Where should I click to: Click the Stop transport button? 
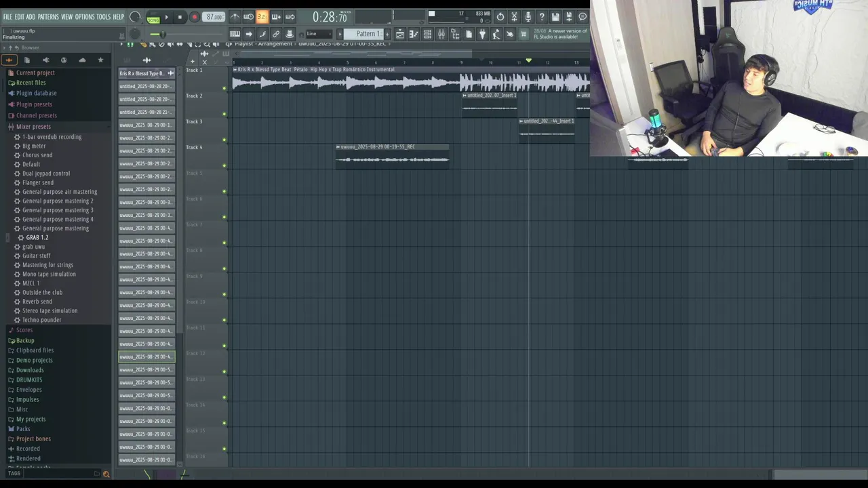(180, 18)
